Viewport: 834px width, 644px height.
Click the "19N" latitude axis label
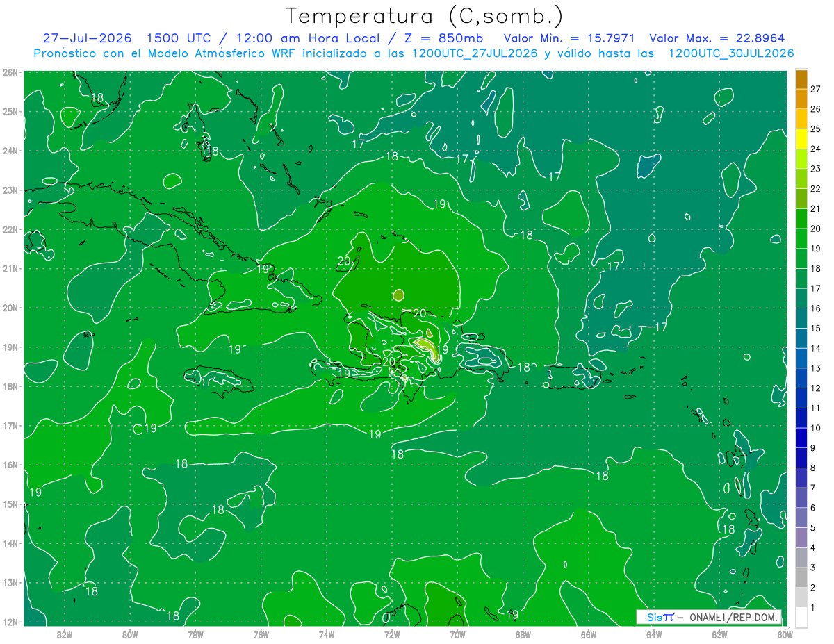[10, 347]
